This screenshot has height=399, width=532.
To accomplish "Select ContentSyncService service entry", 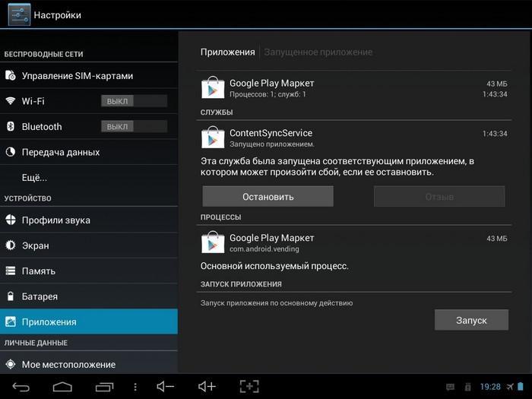I will [x=354, y=138].
